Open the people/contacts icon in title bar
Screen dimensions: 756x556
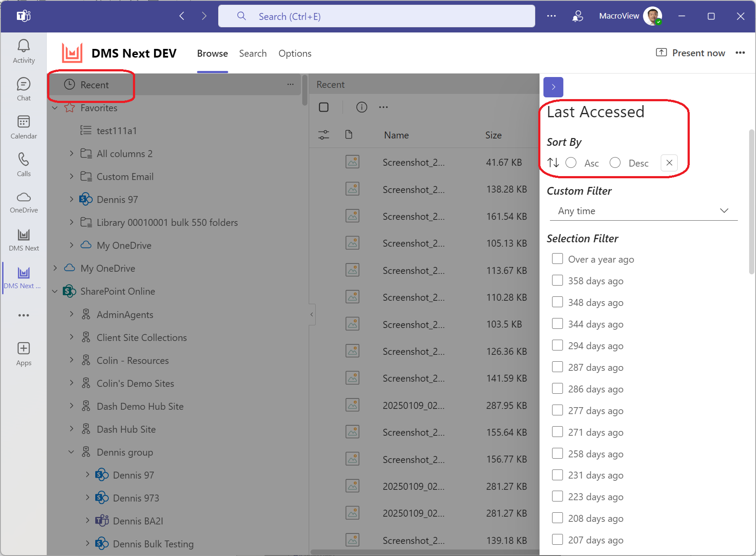(578, 16)
